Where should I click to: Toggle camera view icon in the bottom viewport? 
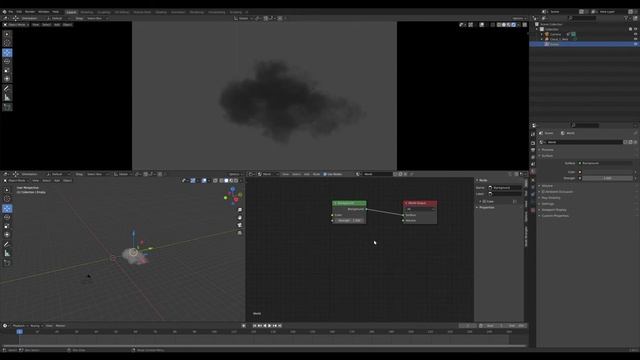tap(240, 225)
